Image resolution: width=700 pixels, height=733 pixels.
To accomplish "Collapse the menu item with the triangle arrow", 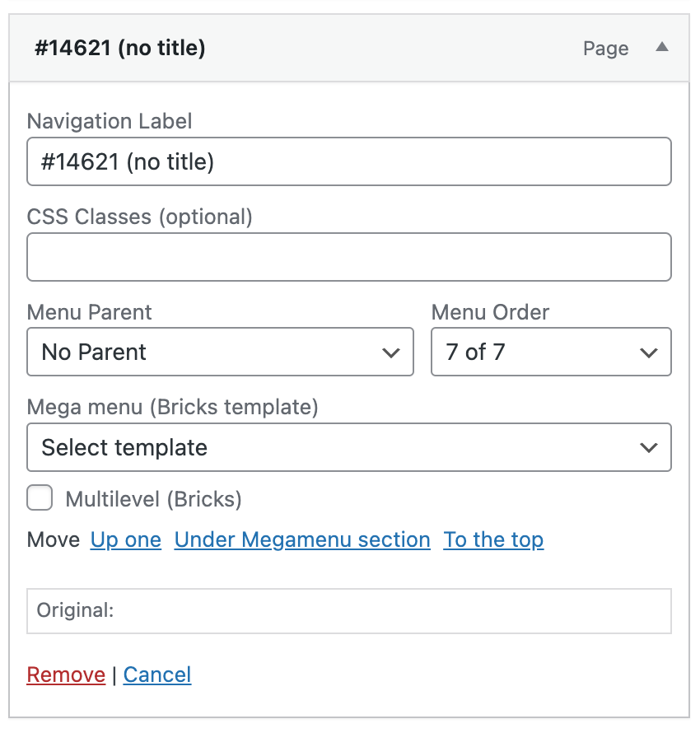I will coord(661,47).
